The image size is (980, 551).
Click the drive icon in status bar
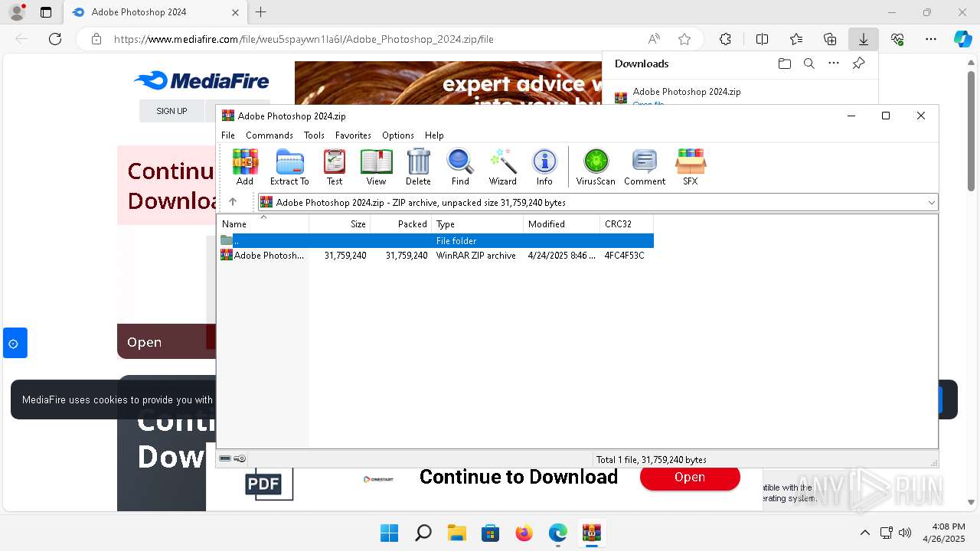tap(225, 459)
